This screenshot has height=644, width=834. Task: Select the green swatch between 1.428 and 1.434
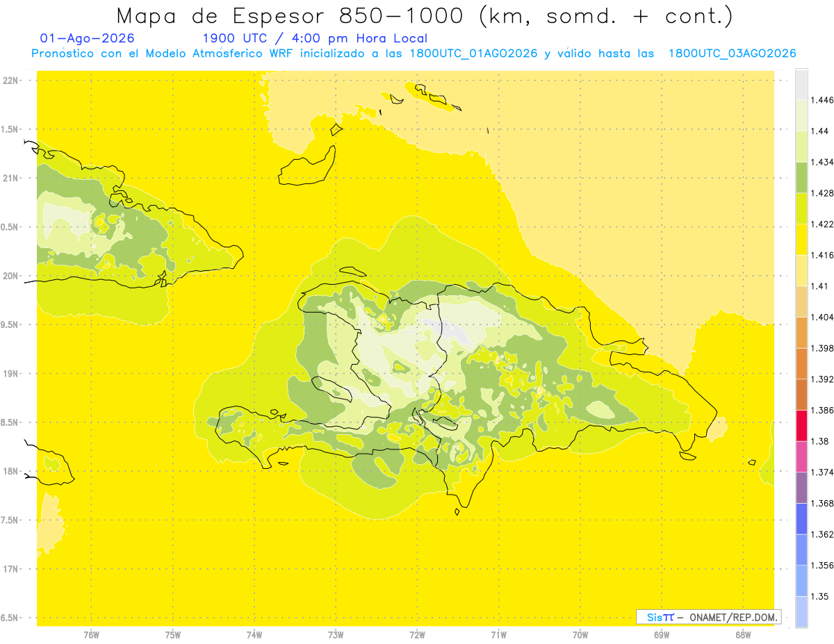click(x=801, y=177)
